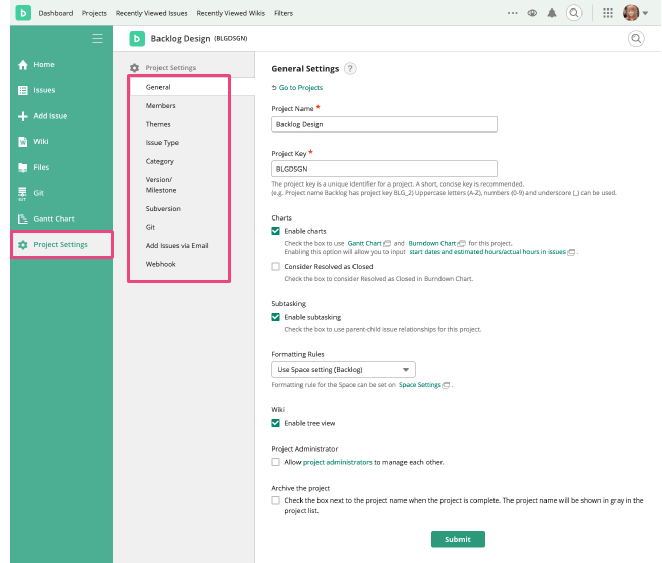Viewport: 662px width, 563px height.
Task: Toggle Enable subtasking checkbox
Action: [x=275, y=317]
